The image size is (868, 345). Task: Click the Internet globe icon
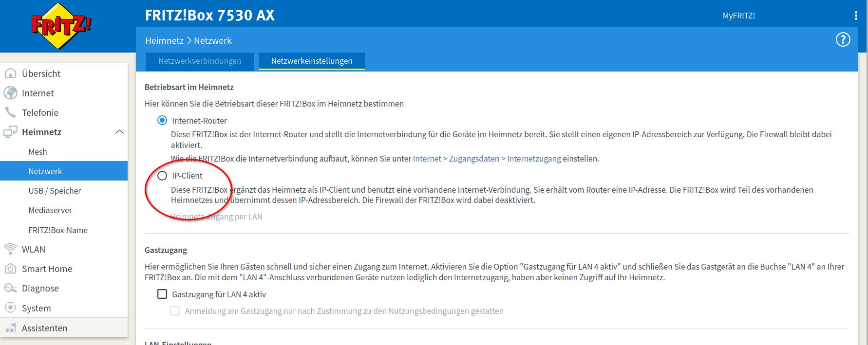coord(10,93)
